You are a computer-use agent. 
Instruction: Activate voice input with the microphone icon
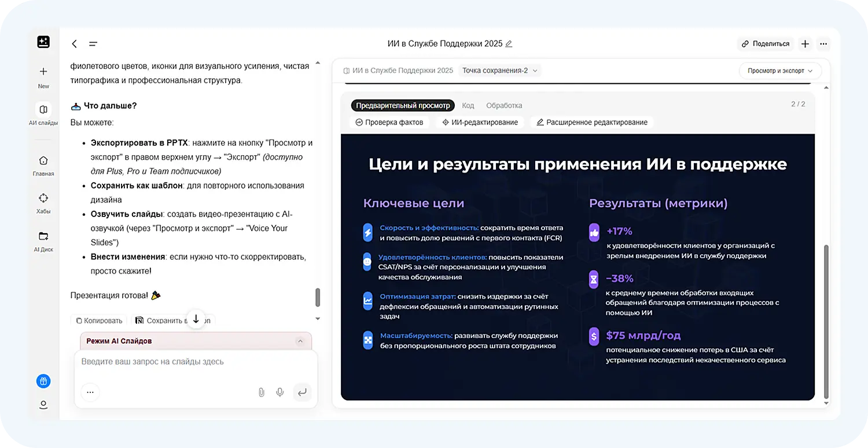coord(280,392)
